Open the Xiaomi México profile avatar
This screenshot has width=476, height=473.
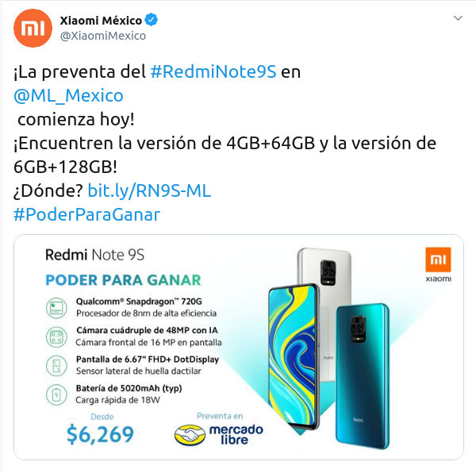point(33,28)
